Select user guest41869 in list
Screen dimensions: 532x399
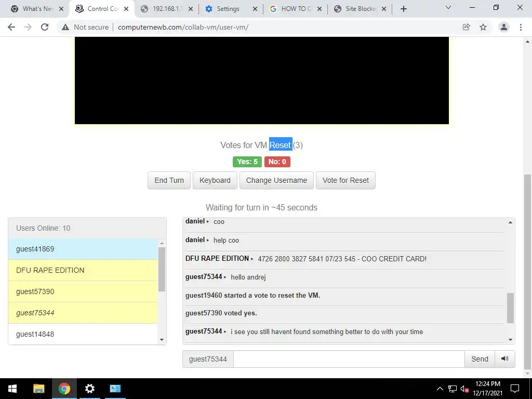point(83,249)
